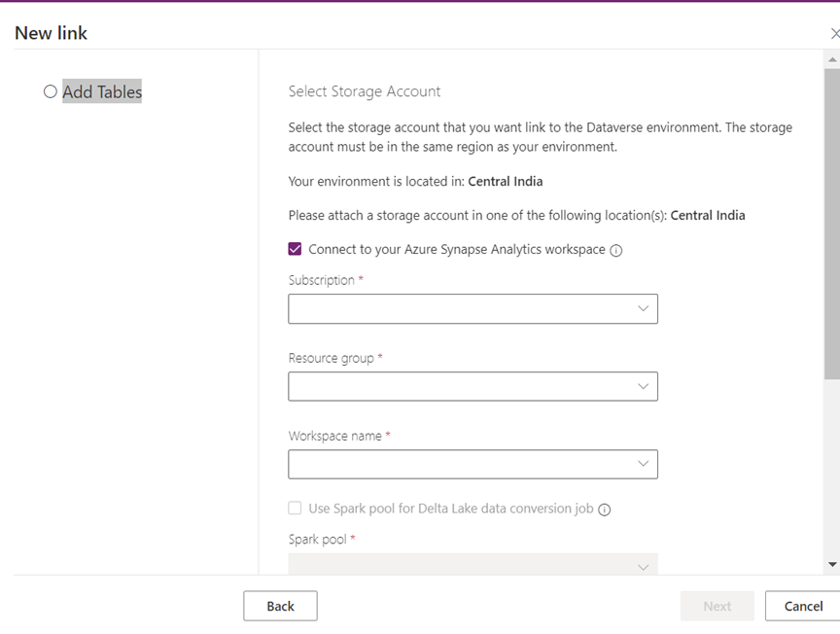Click the Back button

coord(280,606)
